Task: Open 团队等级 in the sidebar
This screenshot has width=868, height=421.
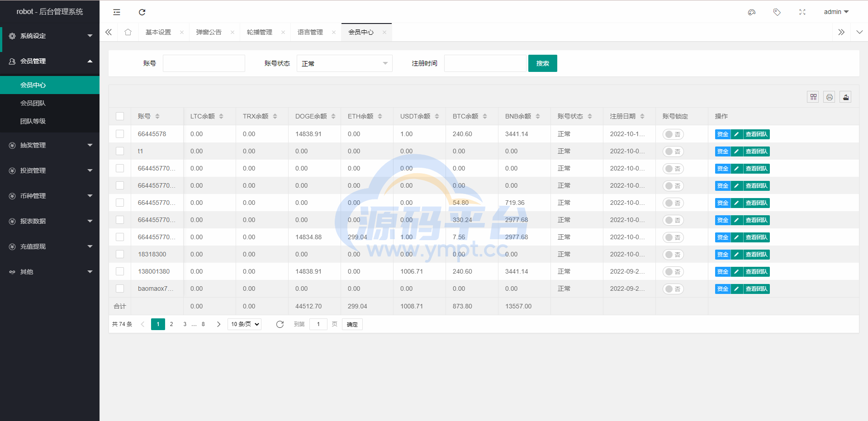Action: [x=50, y=121]
